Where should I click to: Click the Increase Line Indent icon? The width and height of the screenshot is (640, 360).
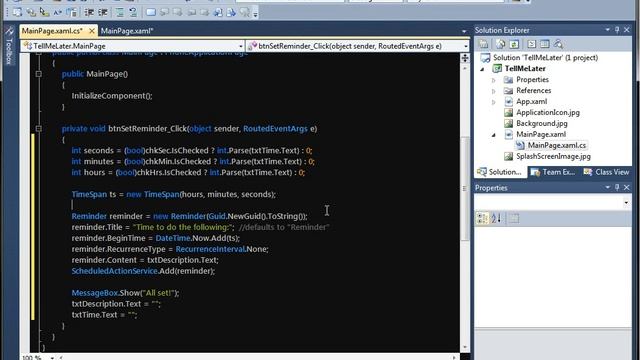click(103, 12)
